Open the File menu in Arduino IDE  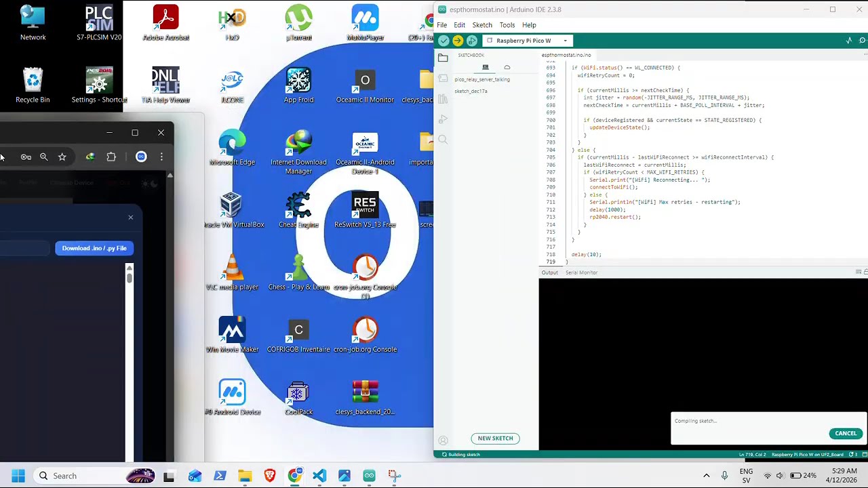441,25
